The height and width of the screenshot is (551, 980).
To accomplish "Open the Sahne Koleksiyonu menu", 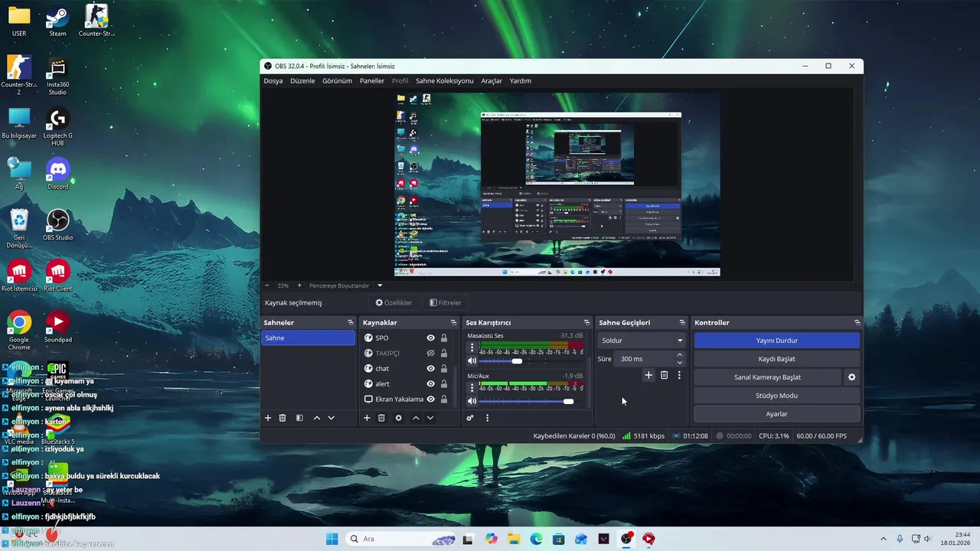I will [x=445, y=80].
